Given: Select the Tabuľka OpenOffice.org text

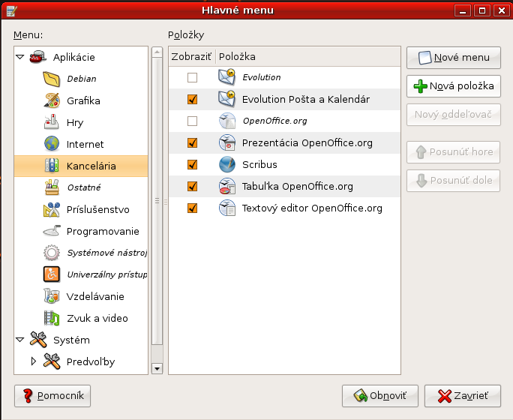Looking at the screenshot, I should coord(298,187).
